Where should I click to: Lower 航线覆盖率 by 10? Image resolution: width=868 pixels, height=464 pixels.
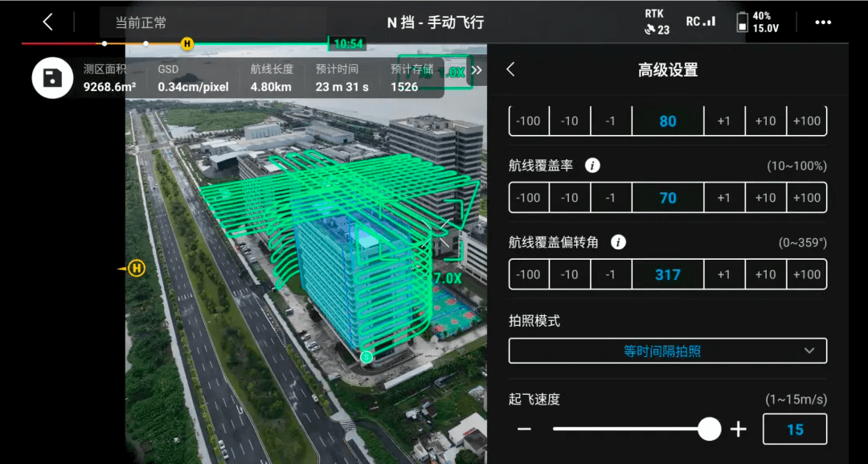point(570,198)
